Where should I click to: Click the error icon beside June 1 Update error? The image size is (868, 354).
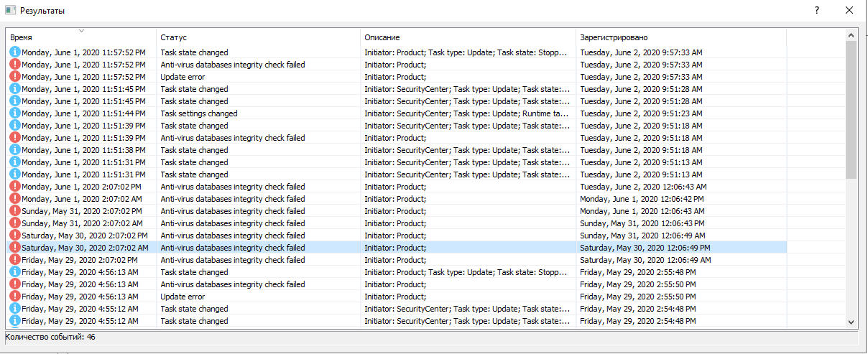pos(14,77)
